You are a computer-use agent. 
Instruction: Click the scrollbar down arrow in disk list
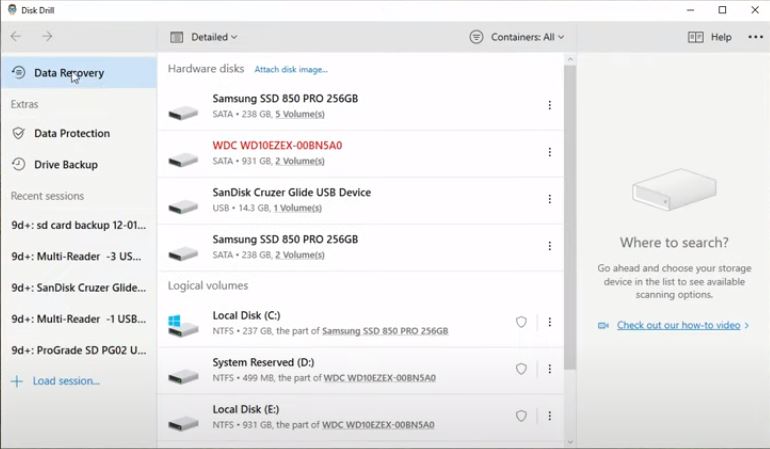coord(570,443)
